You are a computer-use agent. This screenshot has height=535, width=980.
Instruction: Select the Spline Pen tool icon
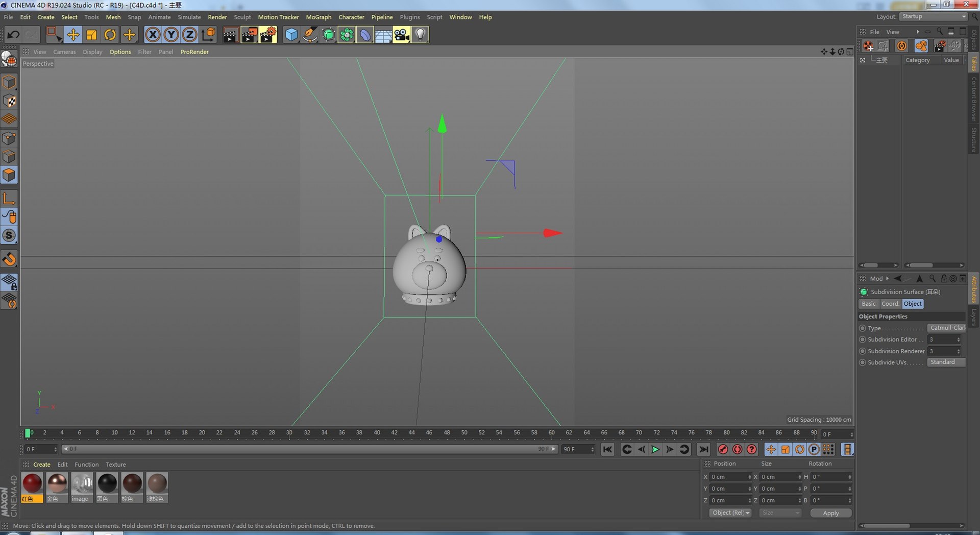310,35
